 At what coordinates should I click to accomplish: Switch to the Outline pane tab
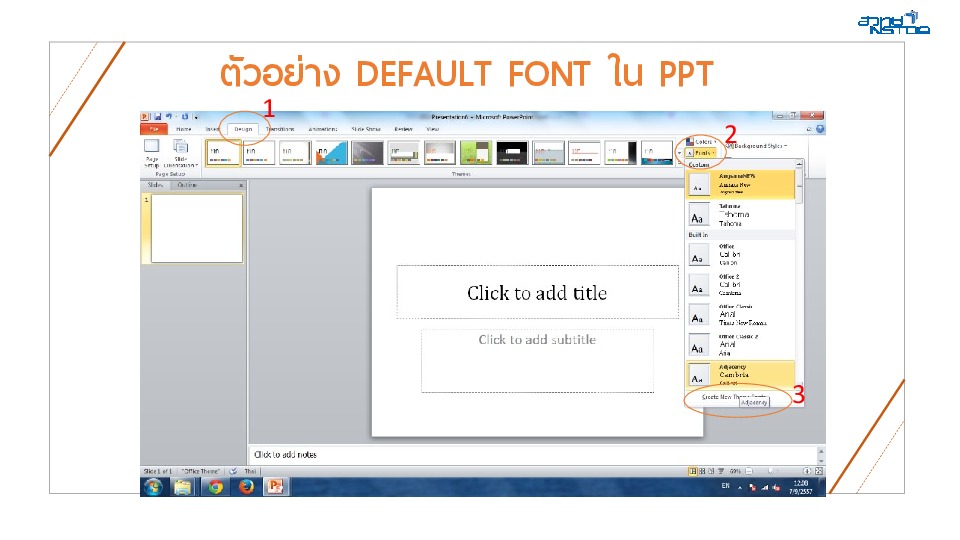[187, 185]
